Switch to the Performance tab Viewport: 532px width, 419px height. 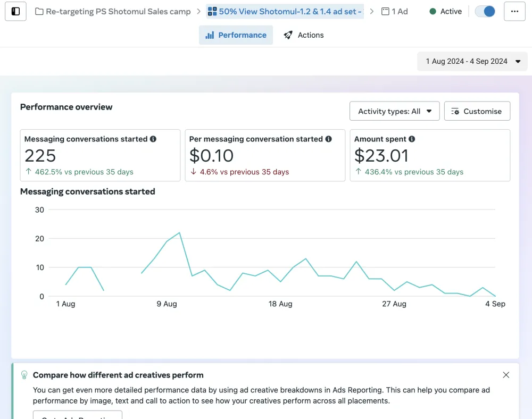[236, 35]
